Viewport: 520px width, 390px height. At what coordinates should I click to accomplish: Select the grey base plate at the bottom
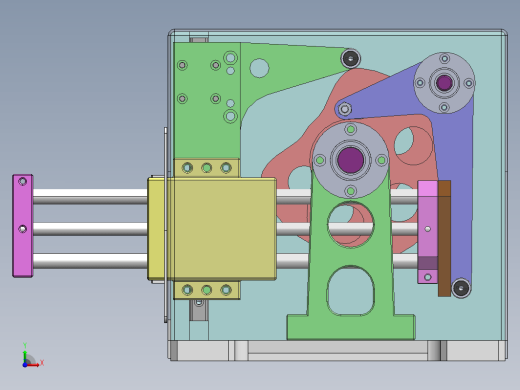click(337, 350)
